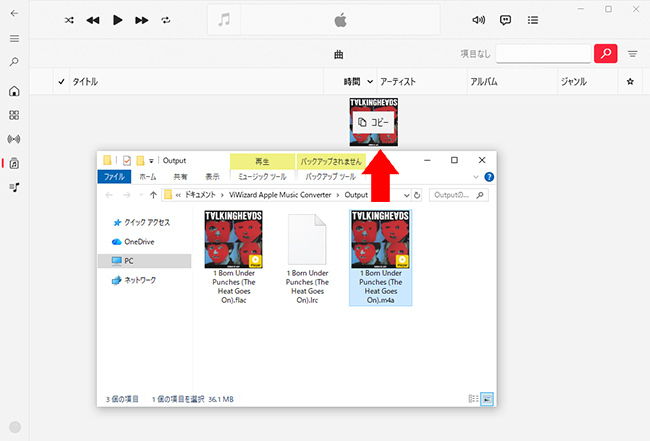Open the ファイル tab in Explorer
Screen dimensions: 650x441
click(x=114, y=177)
